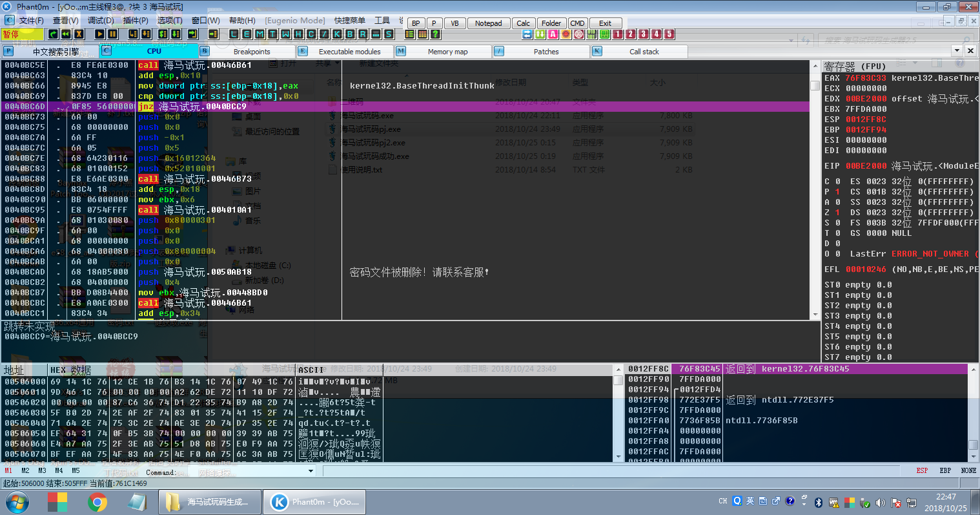980x515 pixels.
Task: Click the disassembly pane down scroll arrow
Action: point(815,314)
